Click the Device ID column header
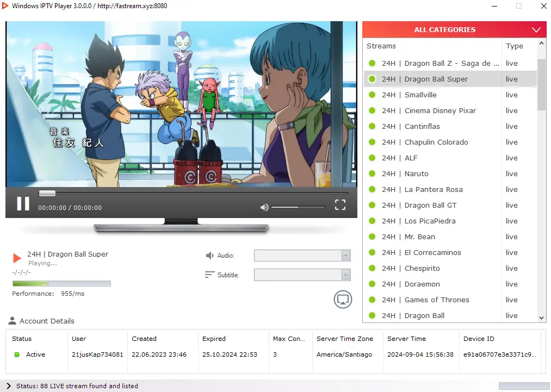This screenshot has width=551, height=392. 479,339
